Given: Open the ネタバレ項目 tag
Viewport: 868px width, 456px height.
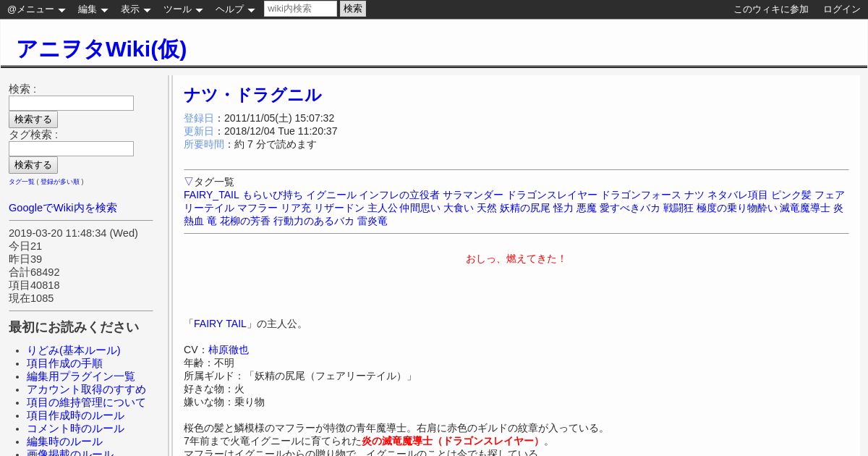Looking at the screenshot, I should click(738, 195).
